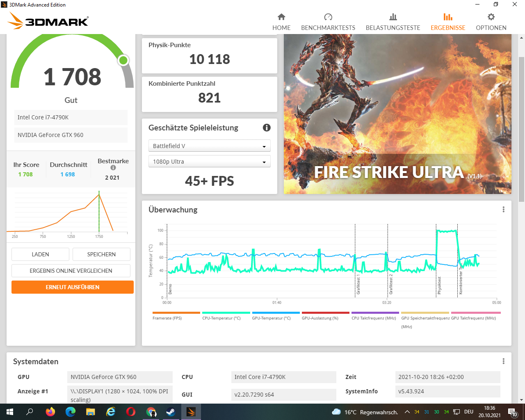Click the 3DMark taskbar icon
The image size is (525, 420).
pos(191,412)
